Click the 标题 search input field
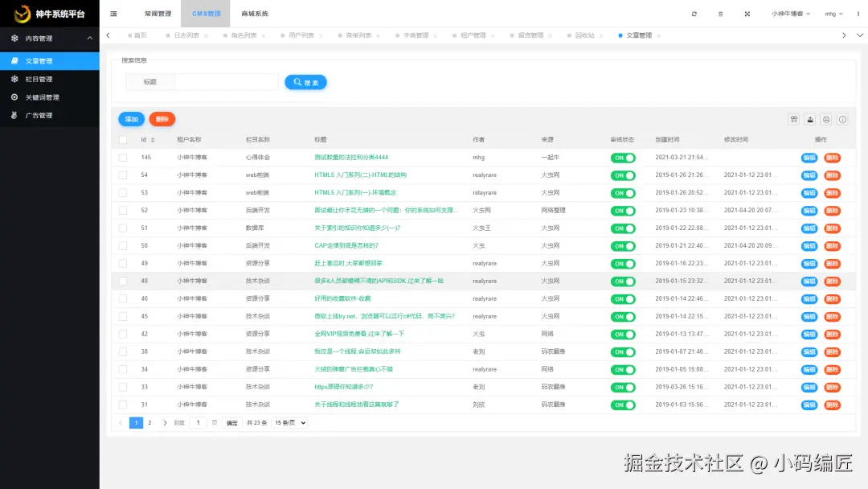The height and width of the screenshot is (489, 868). click(x=227, y=82)
